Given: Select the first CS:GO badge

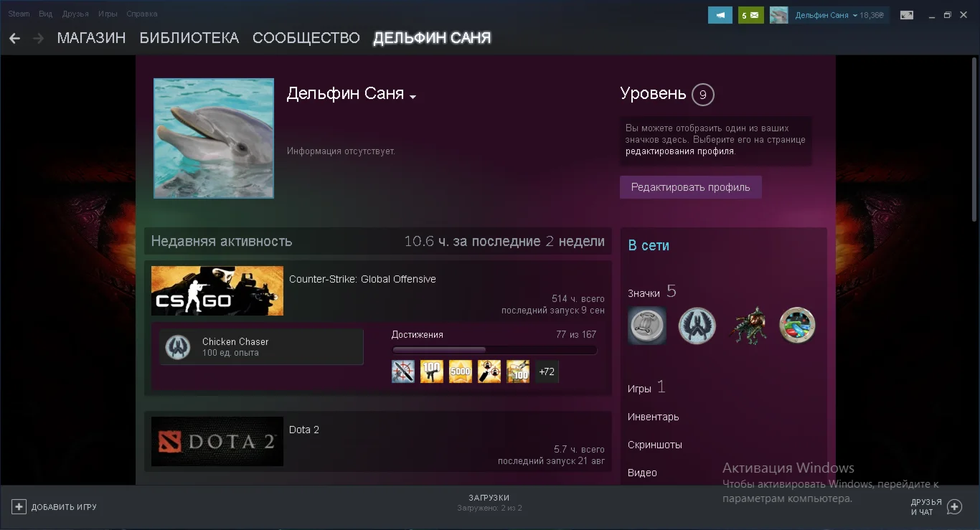Looking at the screenshot, I should pyautogui.click(x=646, y=325).
